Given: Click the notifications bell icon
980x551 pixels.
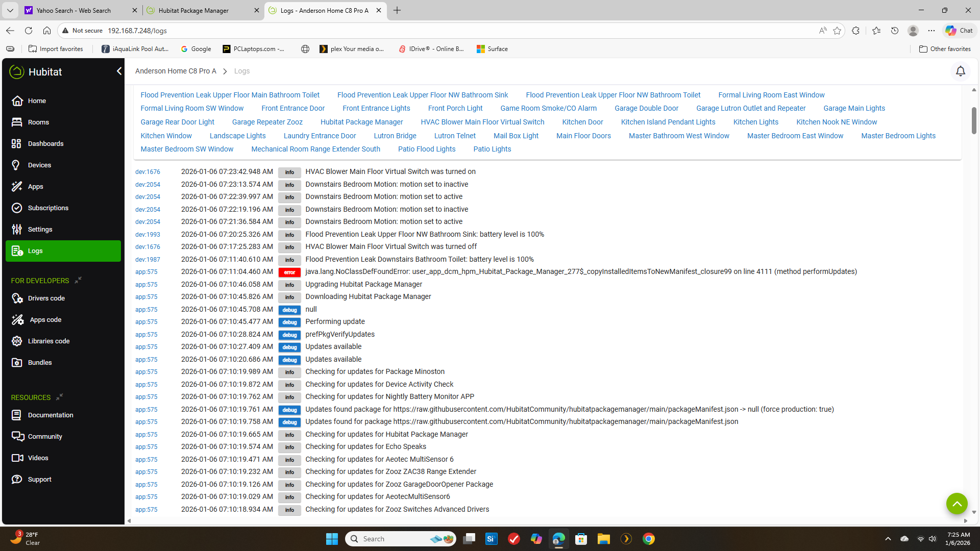Looking at the screenshot, I should [x=960, y=71].
